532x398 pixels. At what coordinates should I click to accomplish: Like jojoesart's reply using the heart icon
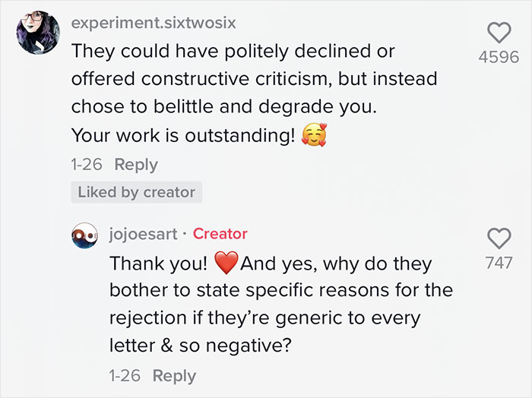click(499, 238)
